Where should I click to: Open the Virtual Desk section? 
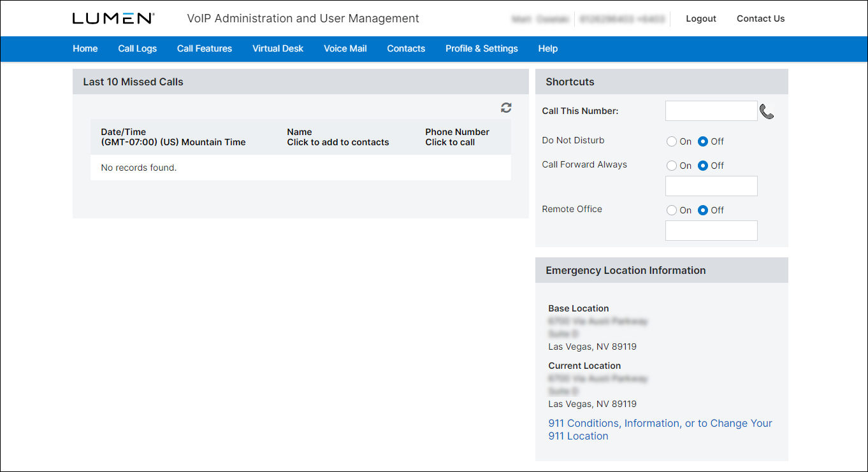point(277,48)
